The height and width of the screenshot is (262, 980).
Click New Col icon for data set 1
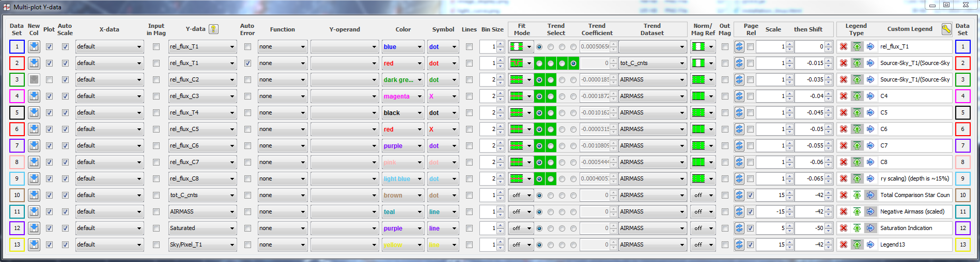34,46
